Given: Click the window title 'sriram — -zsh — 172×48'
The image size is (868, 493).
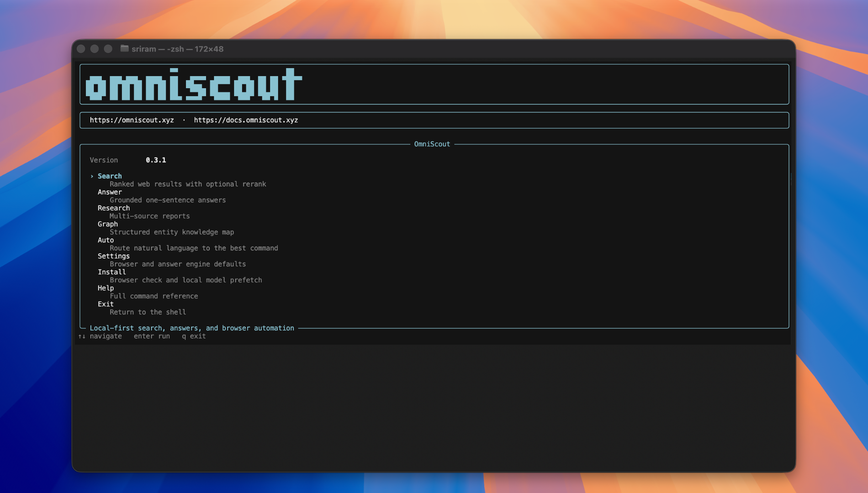Looking at the screenshot, I should pyautogui.click(x=178, y=49).
